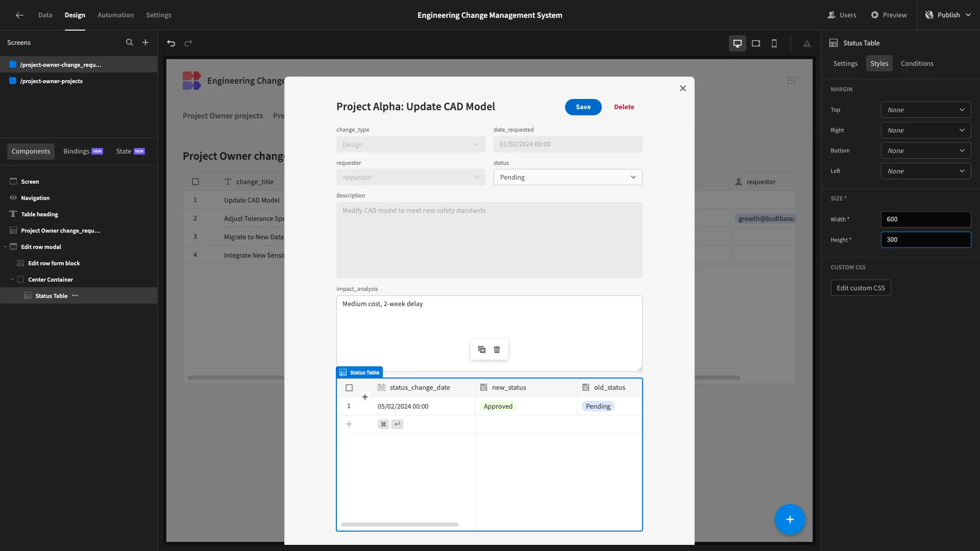Click the Save button in modal

click(583, 107)
